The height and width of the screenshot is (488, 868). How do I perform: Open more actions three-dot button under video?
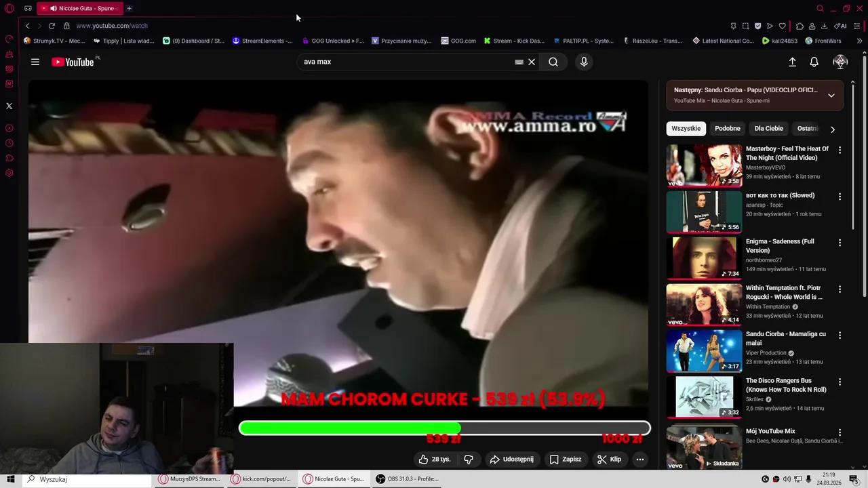click(639, 460)
